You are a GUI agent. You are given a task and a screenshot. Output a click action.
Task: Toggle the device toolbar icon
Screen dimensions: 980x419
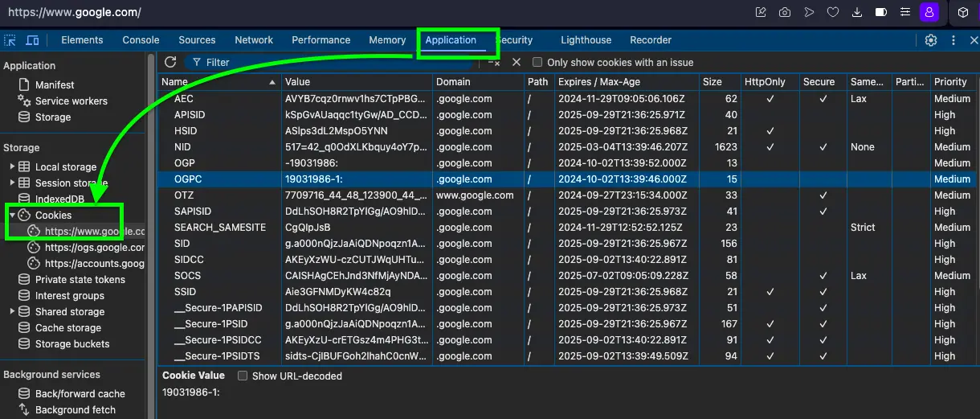pos(32,40)
